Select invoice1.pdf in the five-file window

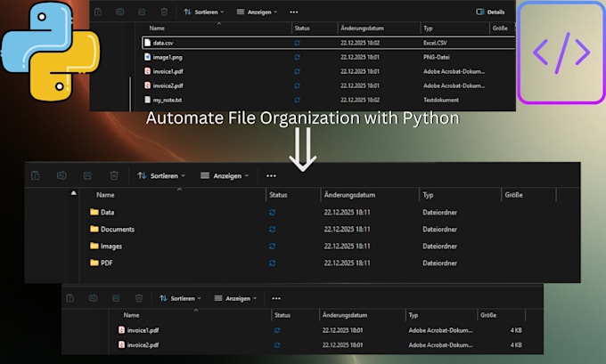168,71
